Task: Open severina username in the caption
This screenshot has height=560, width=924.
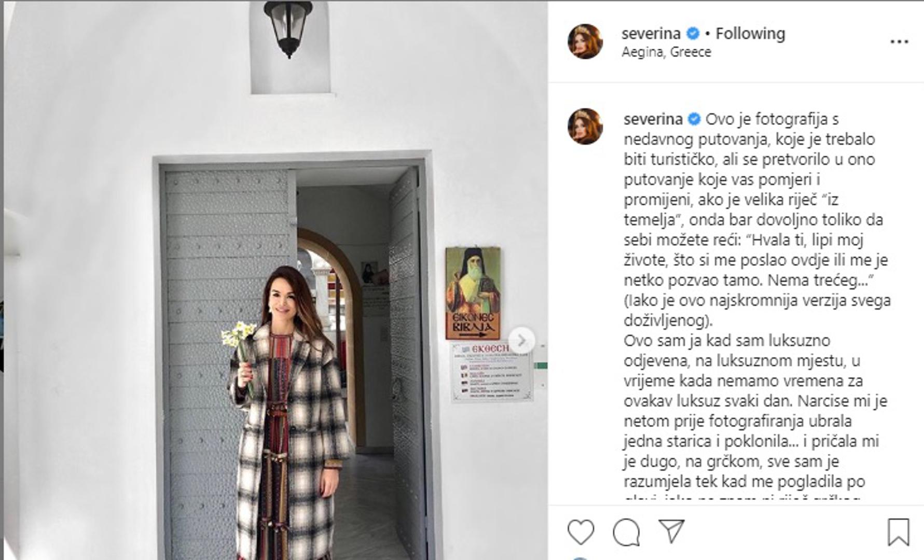Action: (653, 119)
